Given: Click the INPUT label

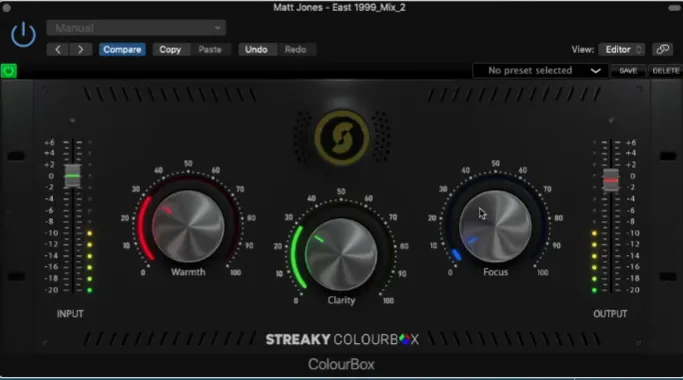Looking at the screenshot, I should pos(70,314).
